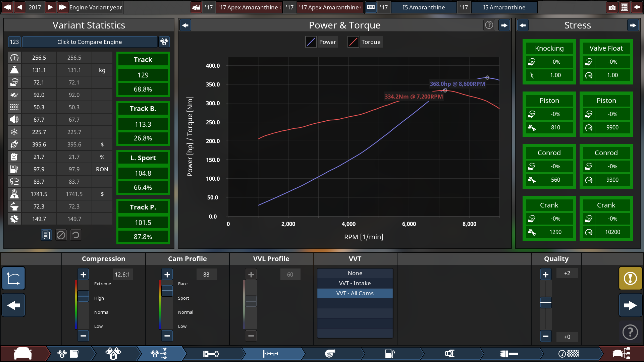Click the Cam Profile slider handle

coord(167,291)
